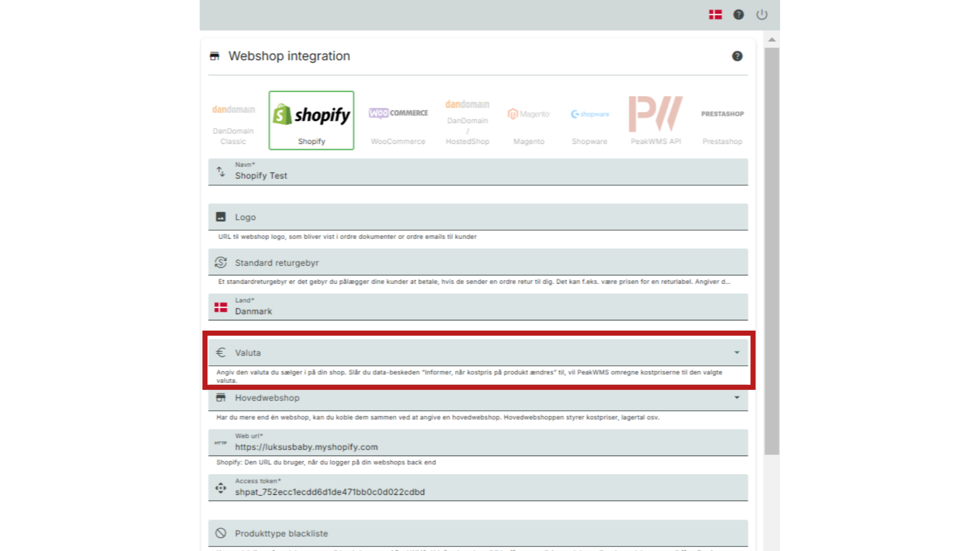Viewport: 980px width, 551px height.
Task: Click the return fee currency-cycle icon
Action: click(x=220, y=262)
